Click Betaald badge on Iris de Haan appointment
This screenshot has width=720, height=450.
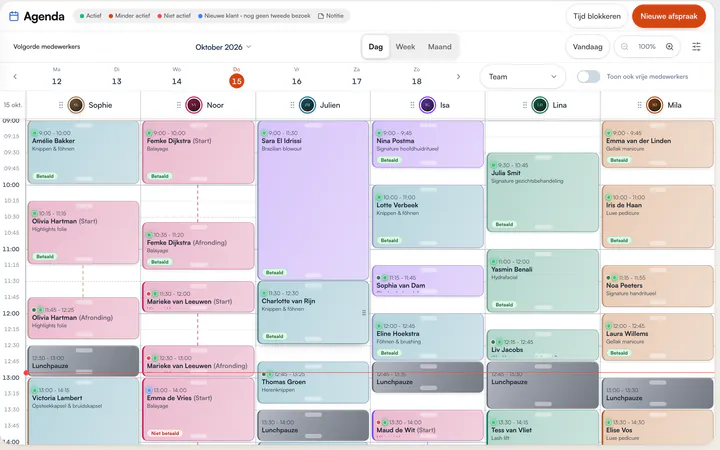619,240
